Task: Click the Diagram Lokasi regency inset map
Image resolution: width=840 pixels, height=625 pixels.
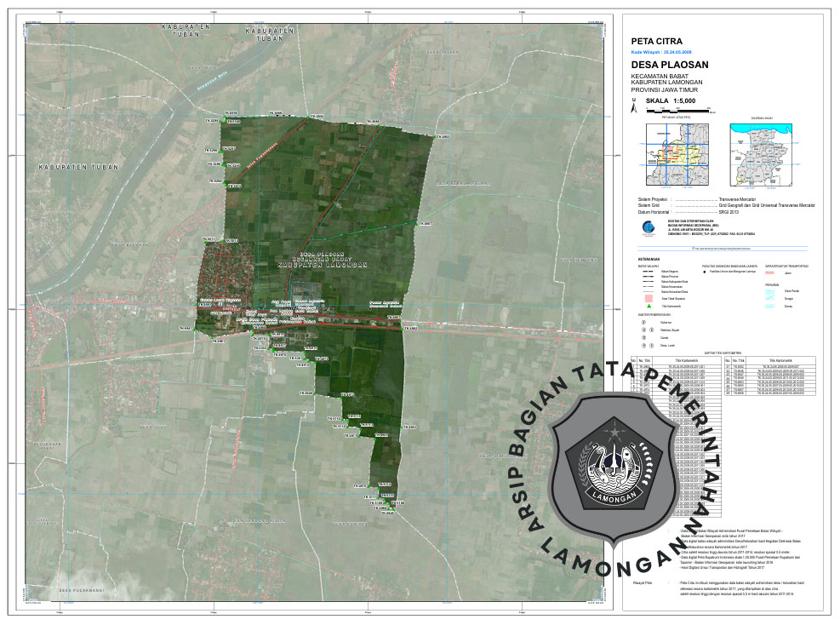Action: (762, 154)
